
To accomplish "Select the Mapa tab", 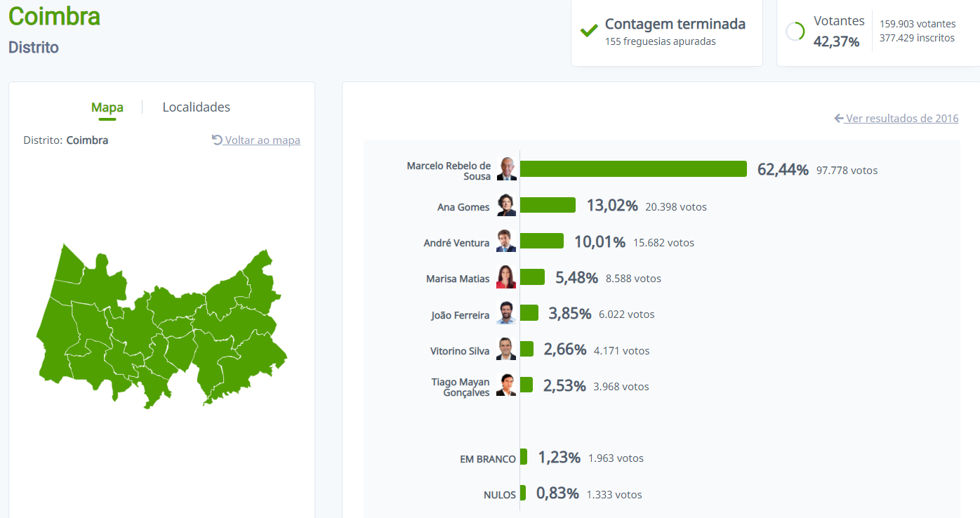I will (x=107, y=107).
